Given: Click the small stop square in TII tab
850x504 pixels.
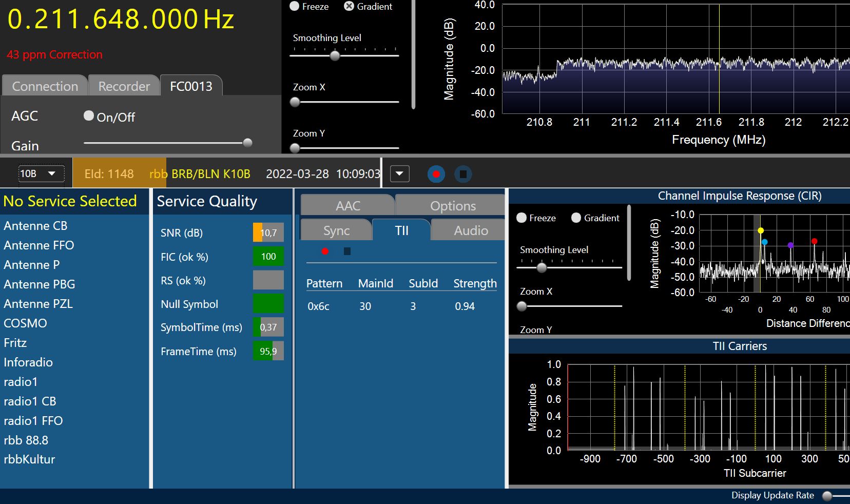Looking at the screenshot, I should (x=347, y=251).
